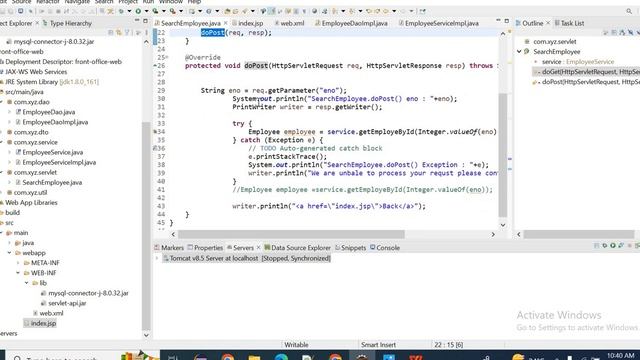The width and height of the screenshot is (640, 360).
Task: Switch to the web.xml editor tab
Action: point(292,23)
